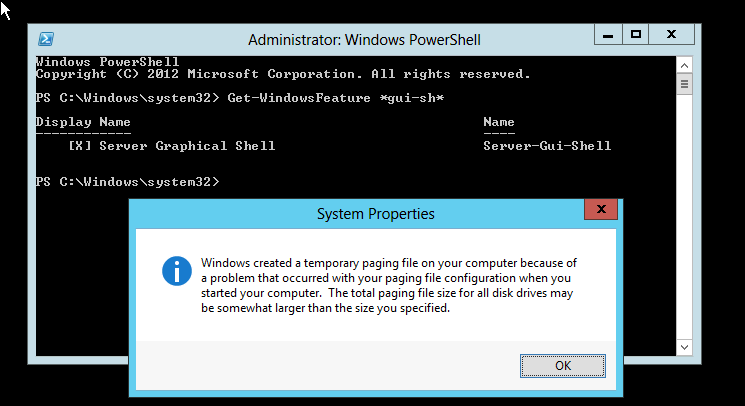The height and width of the screenshot is (406, 745).
Task: Click the scrollbar up arrow
Action: click(x=684, y=66)
